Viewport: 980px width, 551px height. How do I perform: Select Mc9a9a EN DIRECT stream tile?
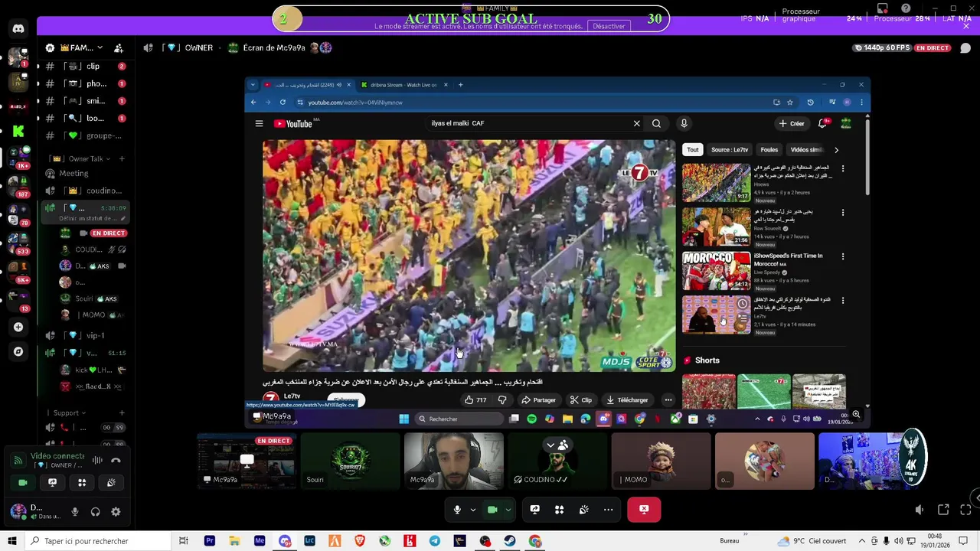(247, 461)
